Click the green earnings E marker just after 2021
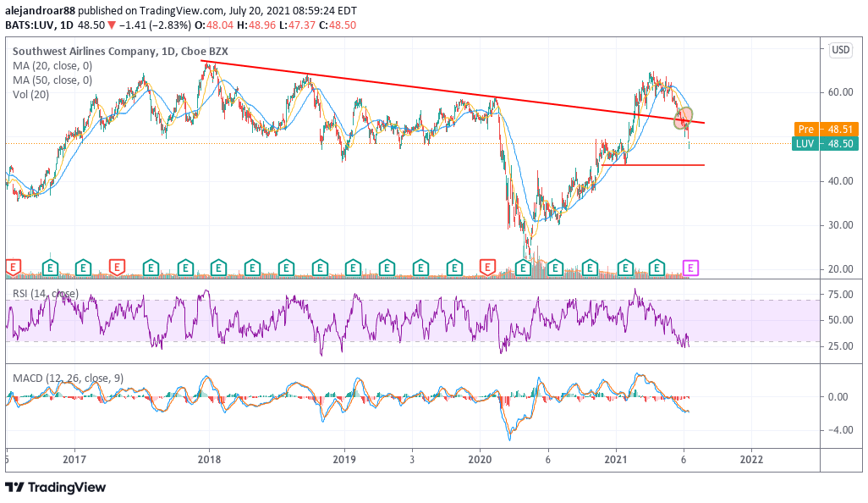868x503 pixels. (x=625, y=268)
